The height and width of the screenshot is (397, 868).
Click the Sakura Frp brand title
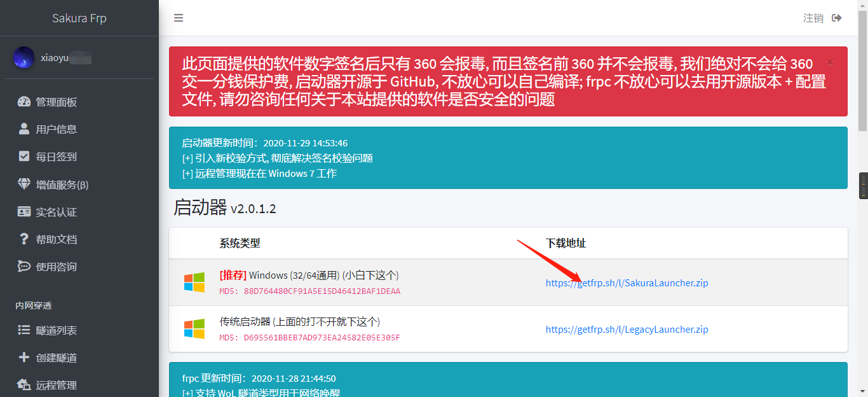[x=79, y=18]
